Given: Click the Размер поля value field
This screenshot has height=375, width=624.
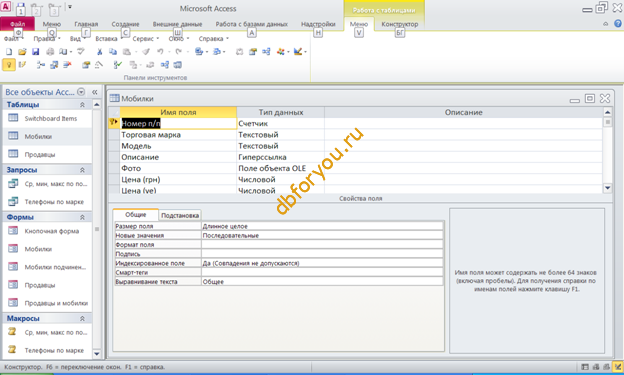Looking at the screenshot, I should click(322, 226).
